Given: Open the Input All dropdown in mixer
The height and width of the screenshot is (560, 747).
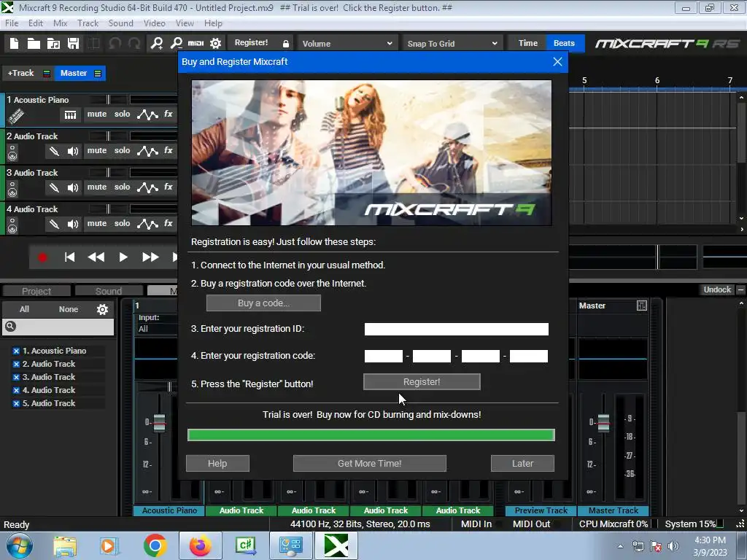Looking at the screenshot, I should click(156, 329).
